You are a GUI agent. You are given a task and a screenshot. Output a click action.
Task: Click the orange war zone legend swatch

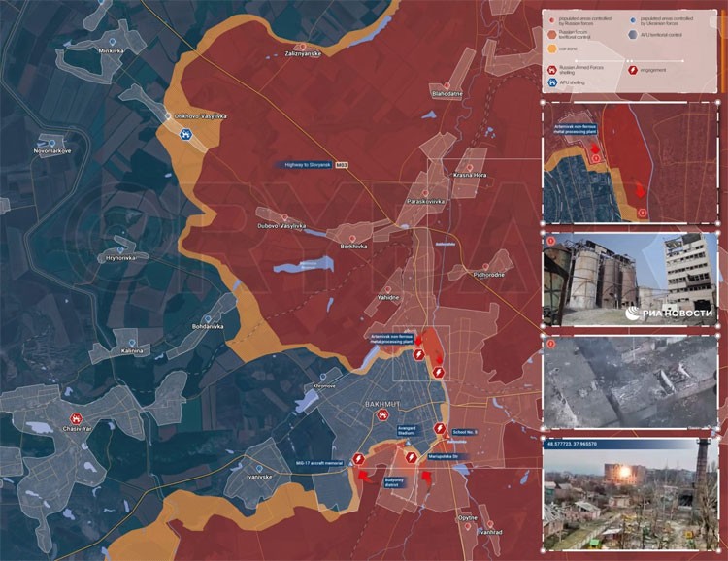point(551,46)
